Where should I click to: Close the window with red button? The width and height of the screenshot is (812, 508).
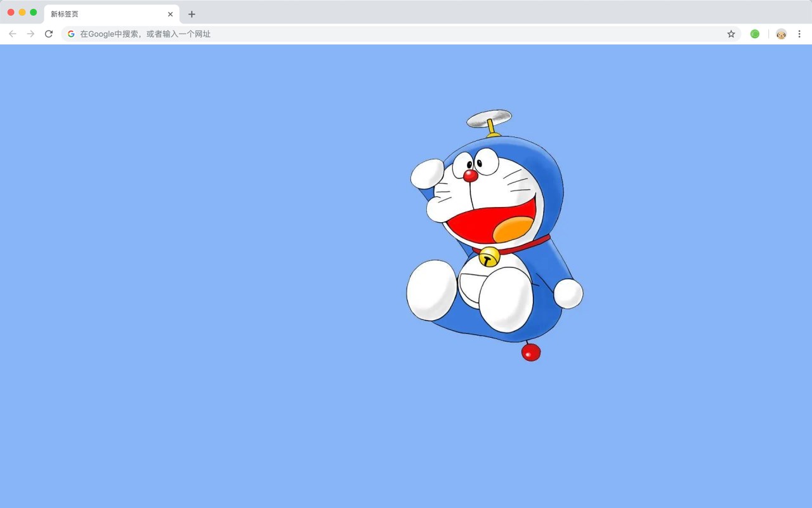coord(11,12)
